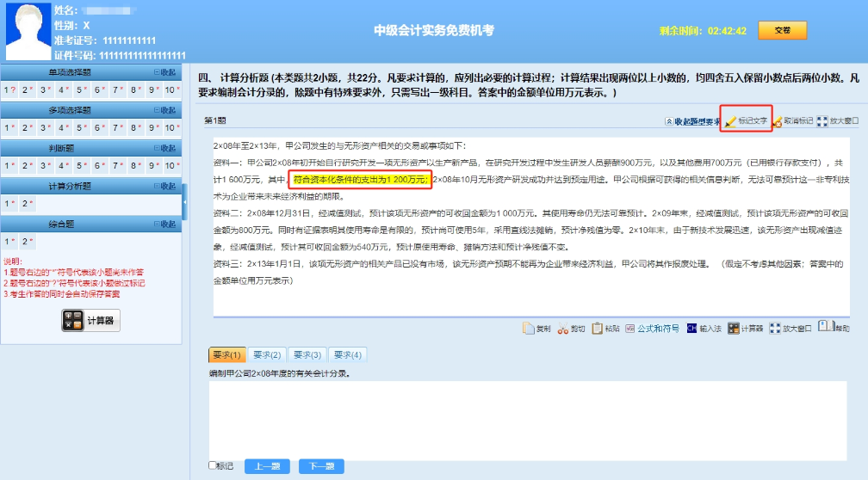This screenshot has width=868, height=480.
Task: Jump to 多项选择题 question 8
Action: click(136, 127)
